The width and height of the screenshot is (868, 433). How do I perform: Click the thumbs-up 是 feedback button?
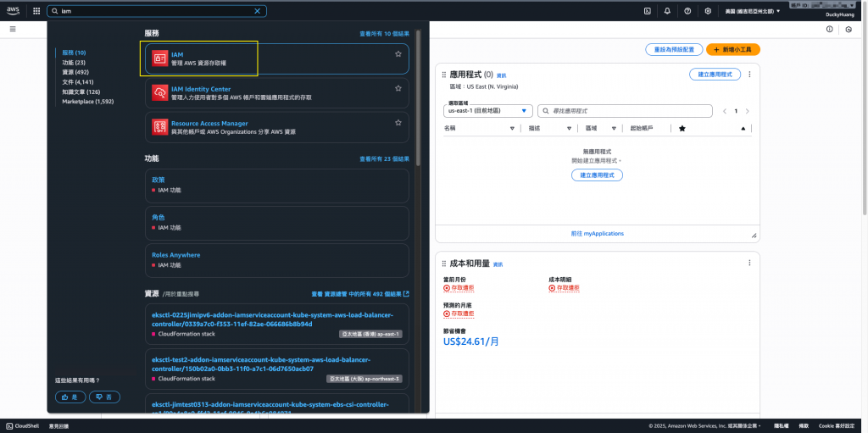(70, 397)
